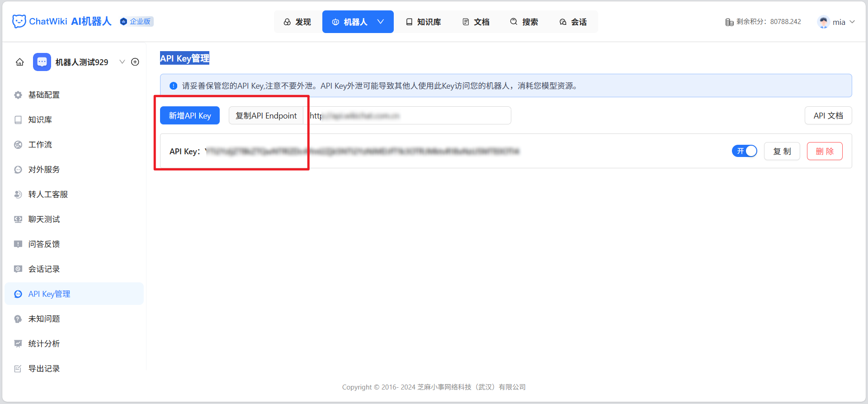Click the ChatWiki cat logo icon
This screenshot has height=404, width=868.
click(x=19, y=21)
